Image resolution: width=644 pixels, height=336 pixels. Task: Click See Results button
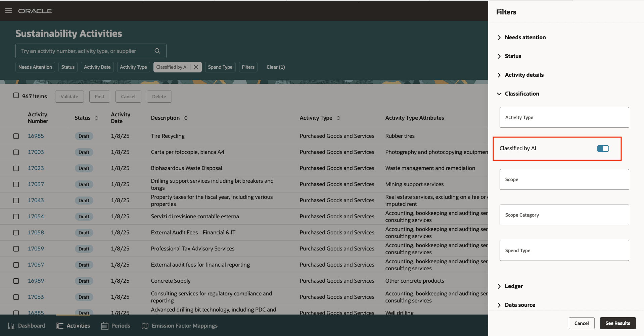[x=618, y=323]
